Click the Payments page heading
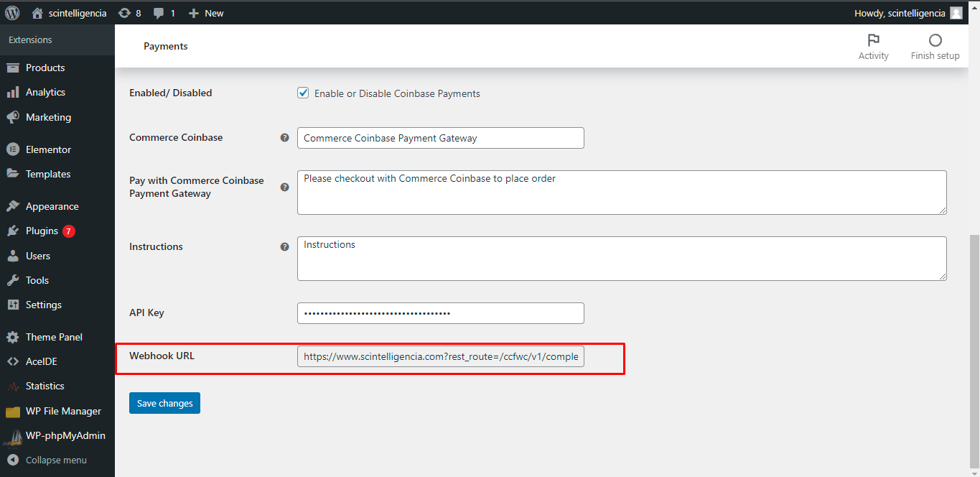Screen dimensions: 980x477 (166, 46)
